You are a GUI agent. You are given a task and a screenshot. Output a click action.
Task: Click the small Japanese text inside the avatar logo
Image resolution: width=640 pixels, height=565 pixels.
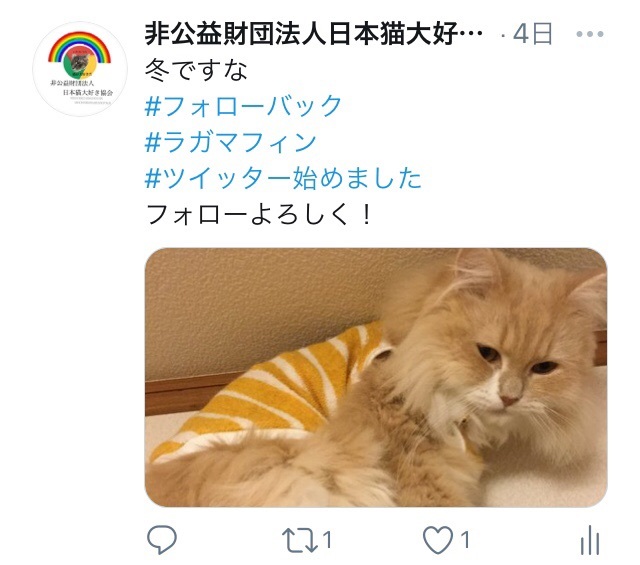click(x=81, y=88)
